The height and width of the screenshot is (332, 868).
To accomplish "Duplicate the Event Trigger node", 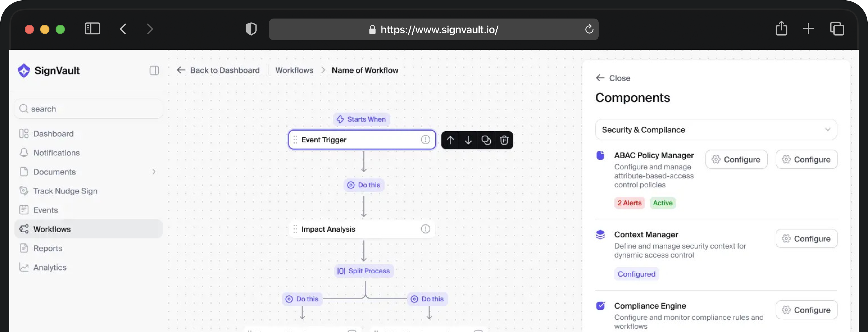I will pos(486,140).
